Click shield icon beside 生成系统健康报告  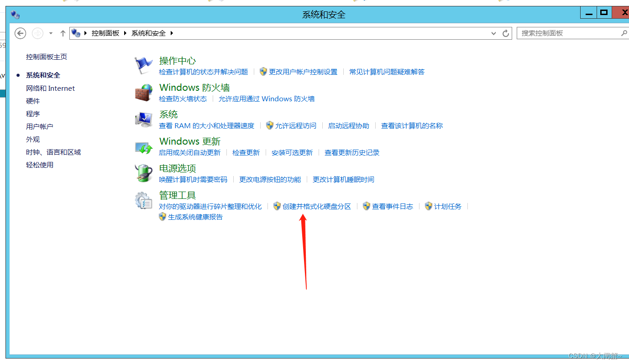(x=162, y=217)
